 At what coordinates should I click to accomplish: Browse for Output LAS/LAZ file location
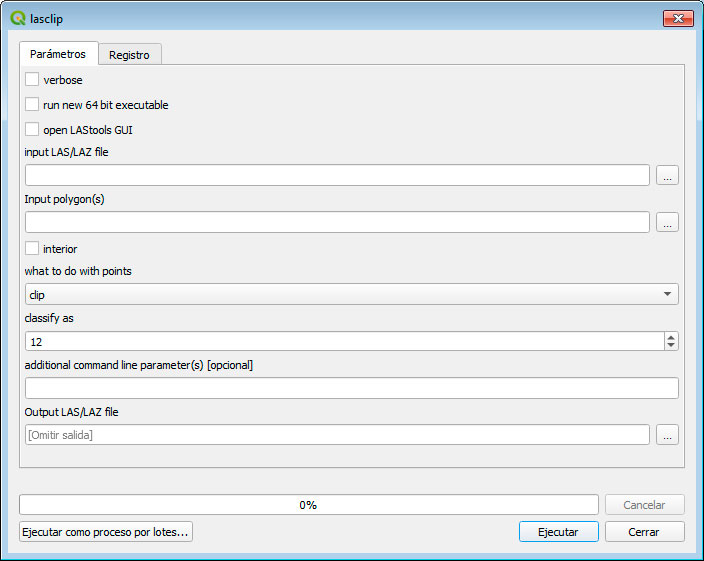click(667, 435)
